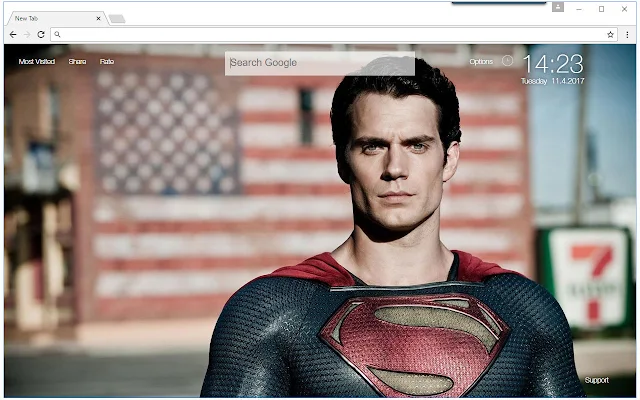Click the forward navigation arrow
The height and width of the screenshot is (400, 640).
click(27, 35)
